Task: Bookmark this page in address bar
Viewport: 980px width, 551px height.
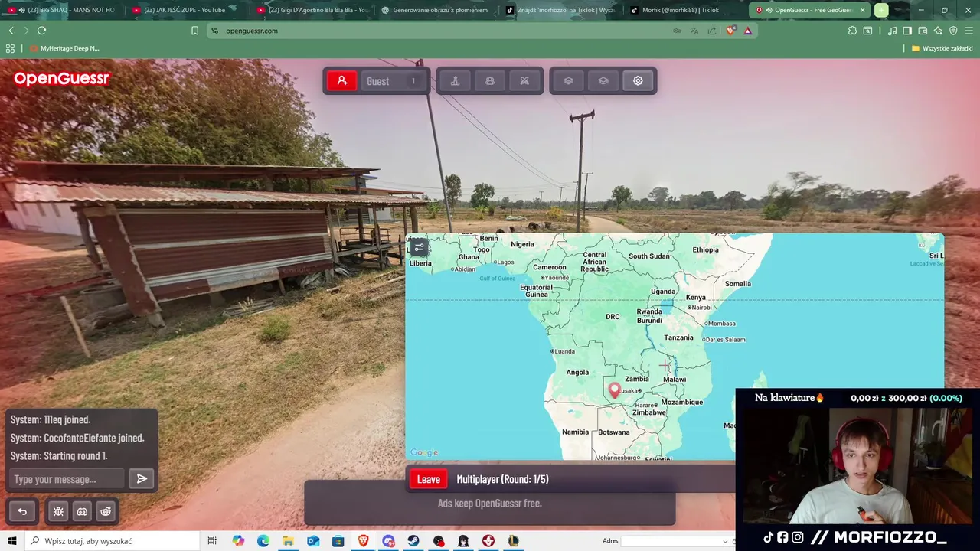Action: click(x=194, y=31)
